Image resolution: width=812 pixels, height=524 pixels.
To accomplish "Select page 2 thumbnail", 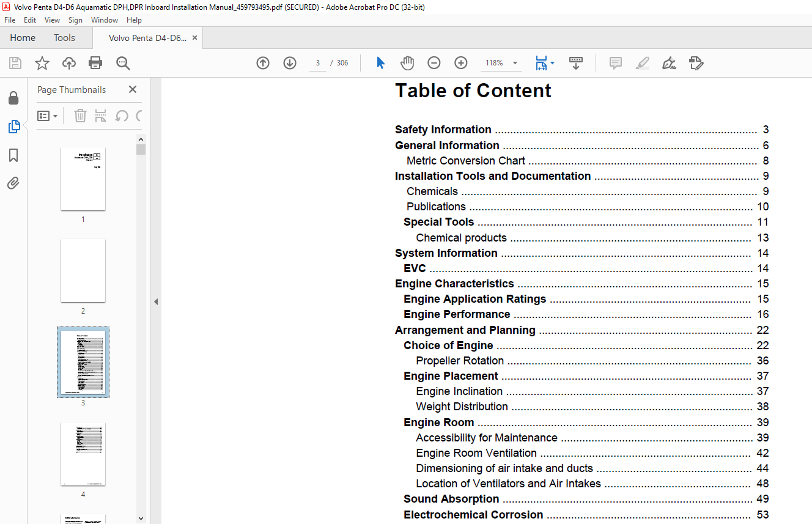I will point(83,270).
